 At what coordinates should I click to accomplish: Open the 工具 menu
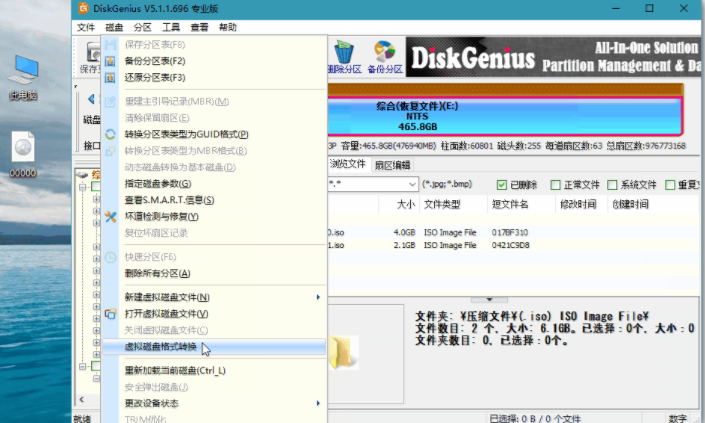click(x=170, y=27)
